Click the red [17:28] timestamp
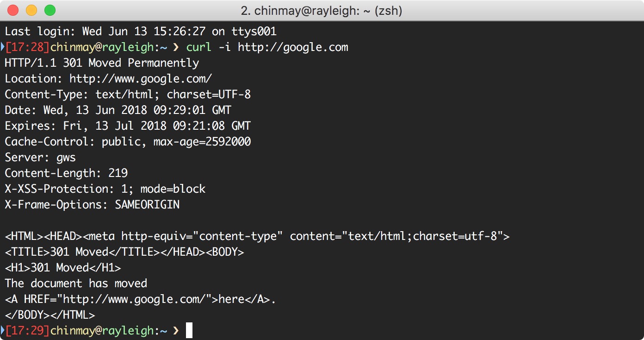The image size is (644, 340). [27, 47]
